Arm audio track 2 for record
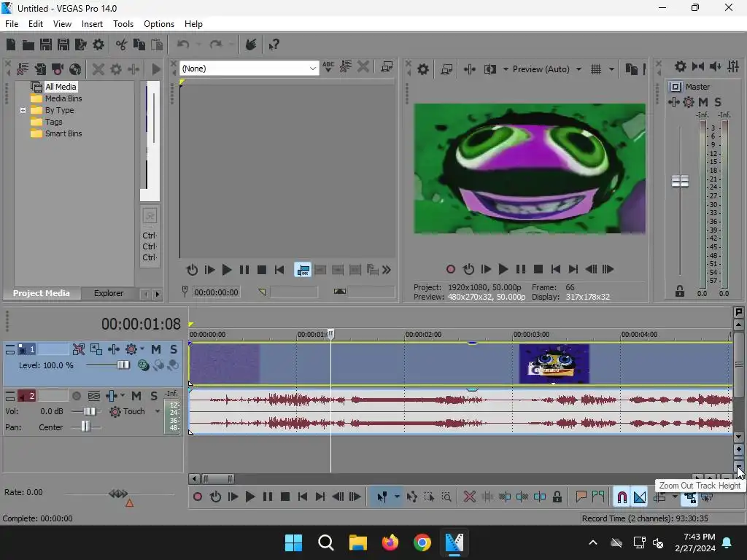This screenshot has width=747, height=560. tap(76, 396)
